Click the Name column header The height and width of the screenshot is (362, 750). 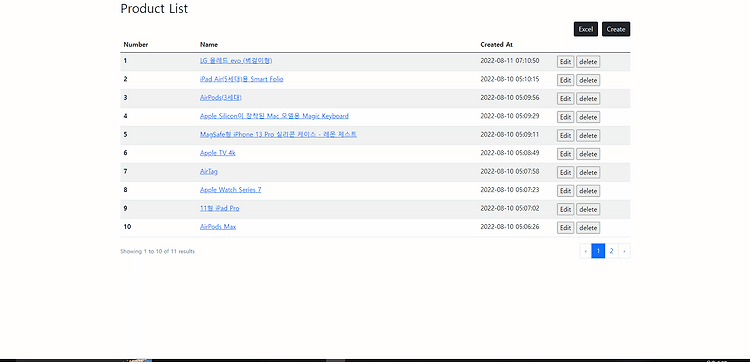[209, 44]
